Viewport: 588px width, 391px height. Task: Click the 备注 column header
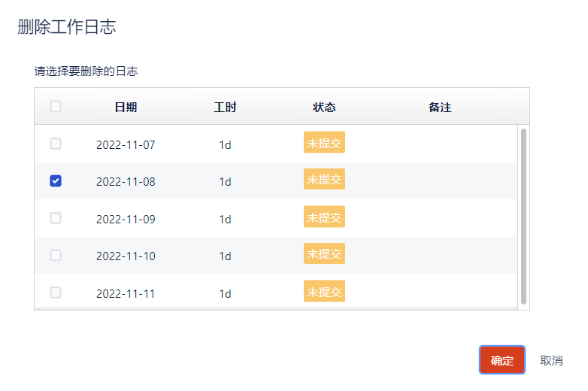(440, 107)
